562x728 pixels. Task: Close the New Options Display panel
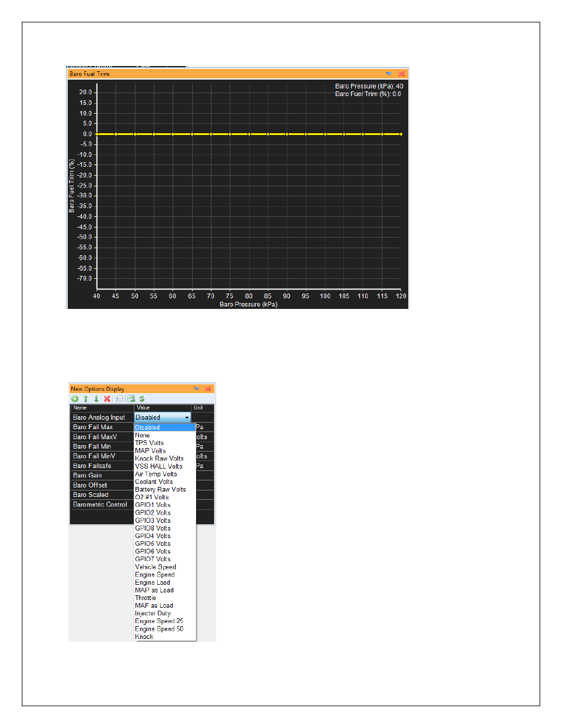pyautogui.click(x=209, y=389)
